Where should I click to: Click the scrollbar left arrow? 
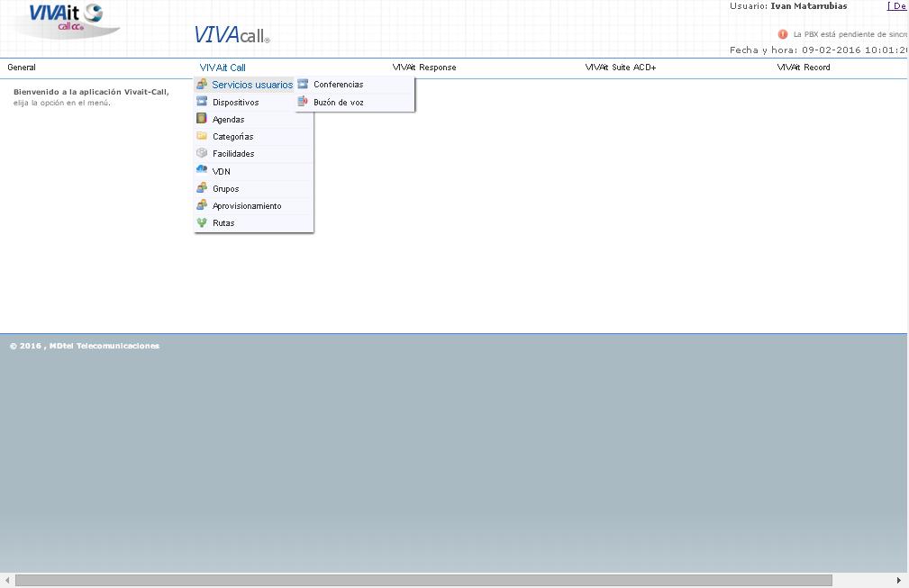click(7, 581)
